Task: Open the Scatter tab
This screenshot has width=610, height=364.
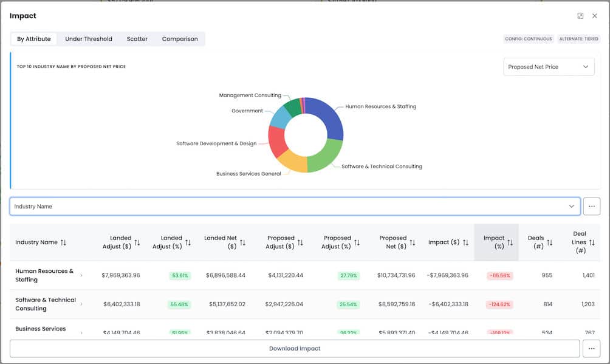Action: 137,39
